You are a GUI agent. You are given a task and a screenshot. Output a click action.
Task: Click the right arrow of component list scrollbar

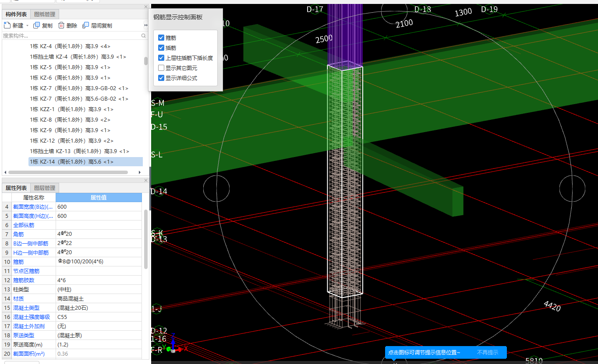point(141,172)
